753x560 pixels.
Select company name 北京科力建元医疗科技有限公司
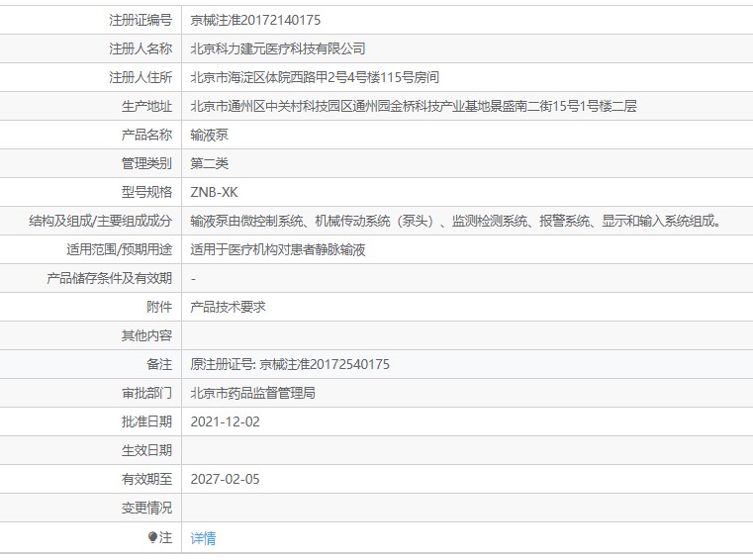(x=278, y=48)
